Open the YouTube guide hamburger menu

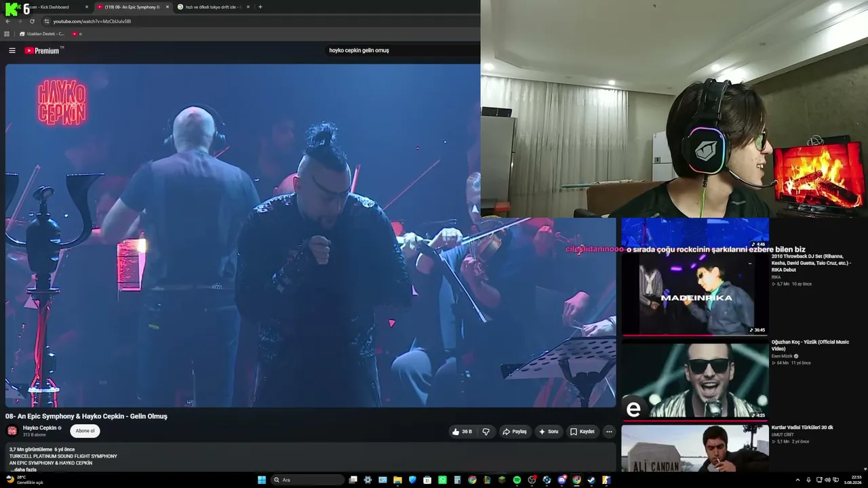12,50
